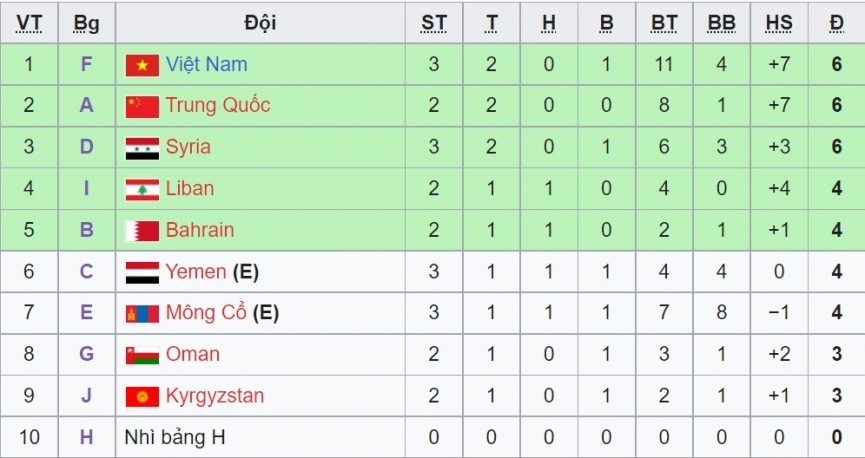
Task: Click the Oman flag icon
Action: [142, 355]
